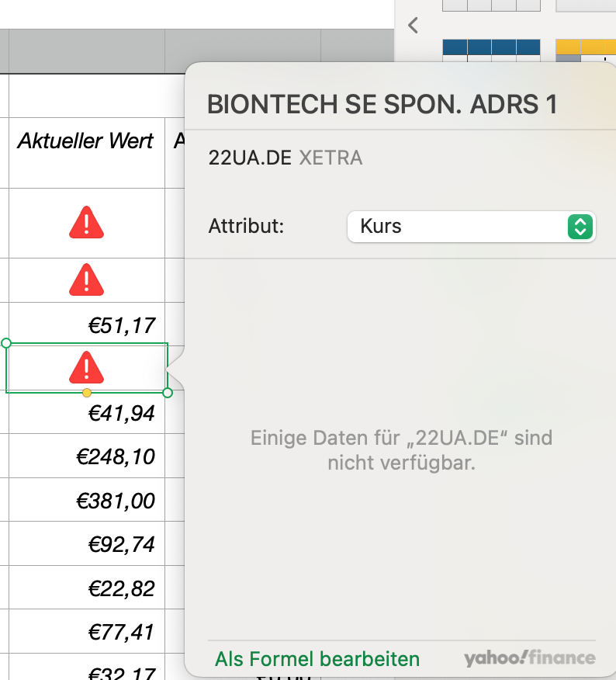Screen dimensions: 616x680
Task: Select the Aktueller Wert header cell
Action: pos(86,141)
